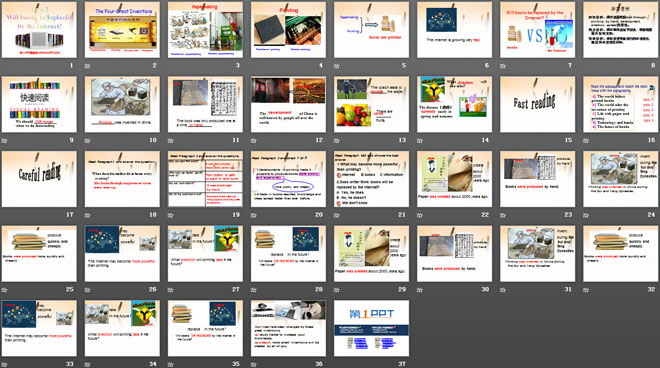Screen dimensions: 660x368
Task: Click the animation star under slide 10
Action: click(88, 140)
